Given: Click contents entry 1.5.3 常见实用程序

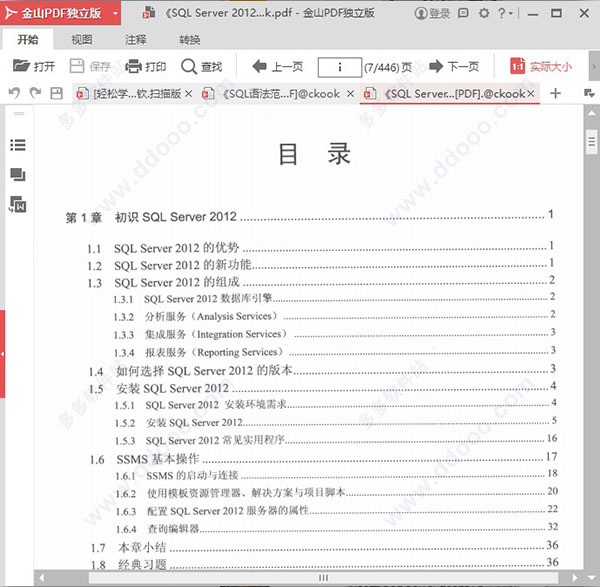Looking at the screenshot, I should pos(336,440).
